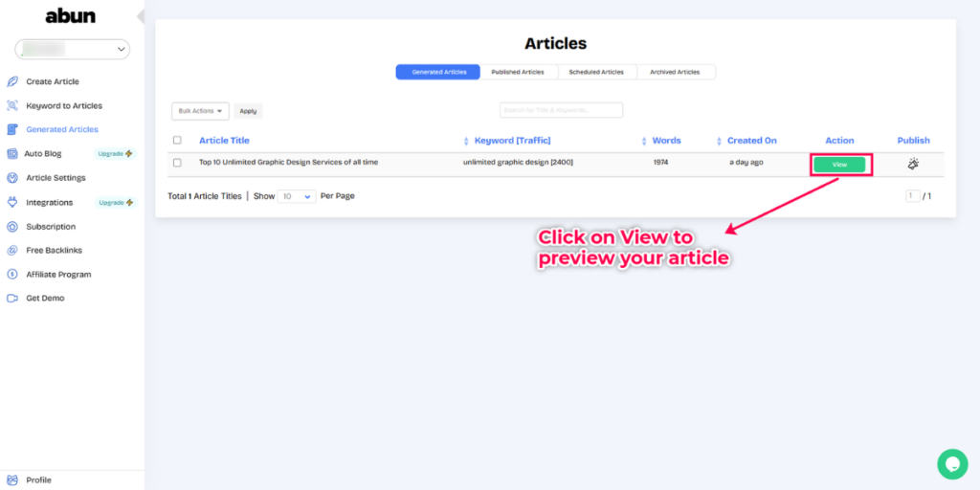Click the Apply button
This screenshot has height=490, width=980.
[248, 111]
